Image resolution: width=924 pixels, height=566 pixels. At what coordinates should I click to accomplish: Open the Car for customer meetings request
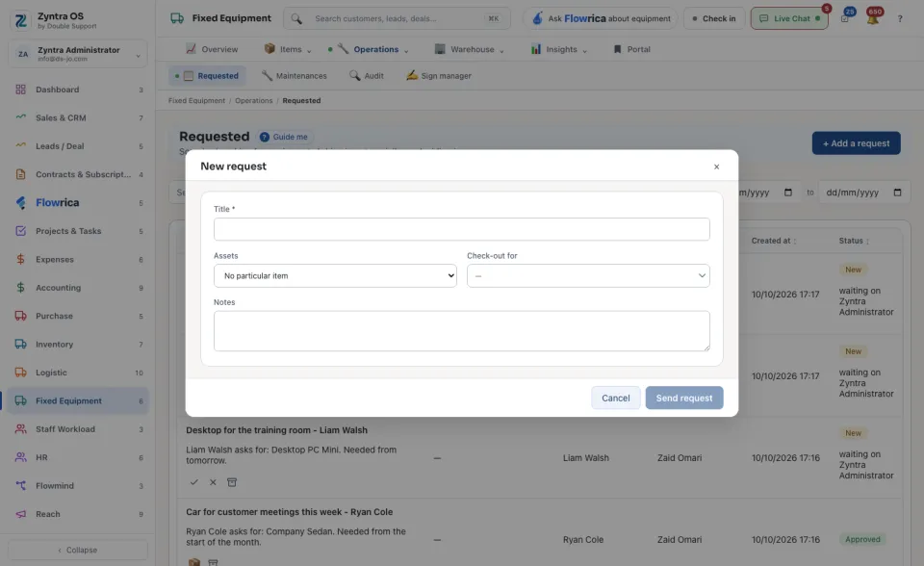[x=290, y=512]
